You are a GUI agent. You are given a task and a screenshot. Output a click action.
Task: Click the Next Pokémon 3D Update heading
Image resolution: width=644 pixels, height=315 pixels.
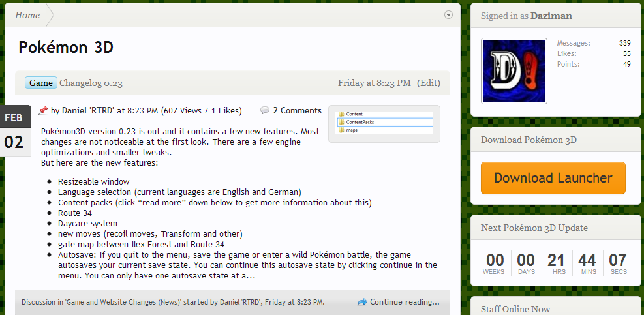click(534, 228)
